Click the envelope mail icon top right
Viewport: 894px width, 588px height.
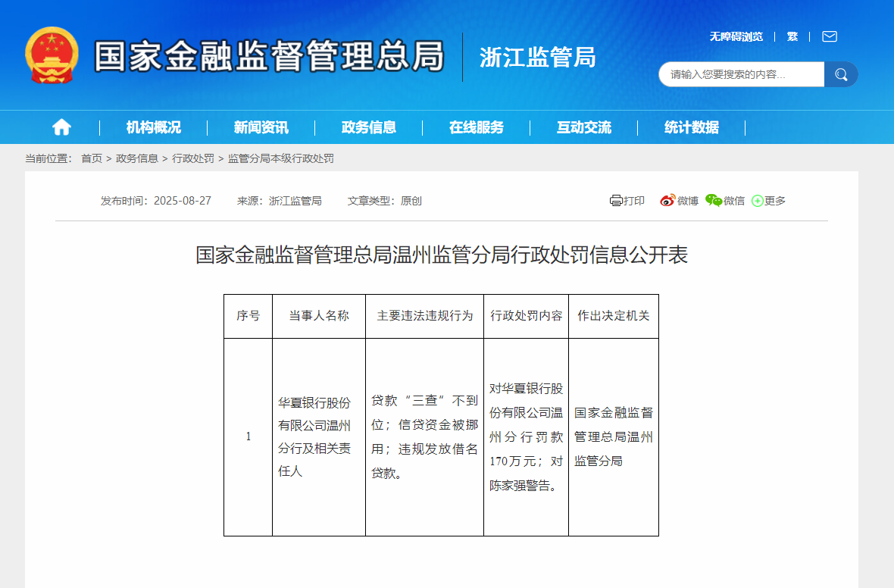(830, 36)
